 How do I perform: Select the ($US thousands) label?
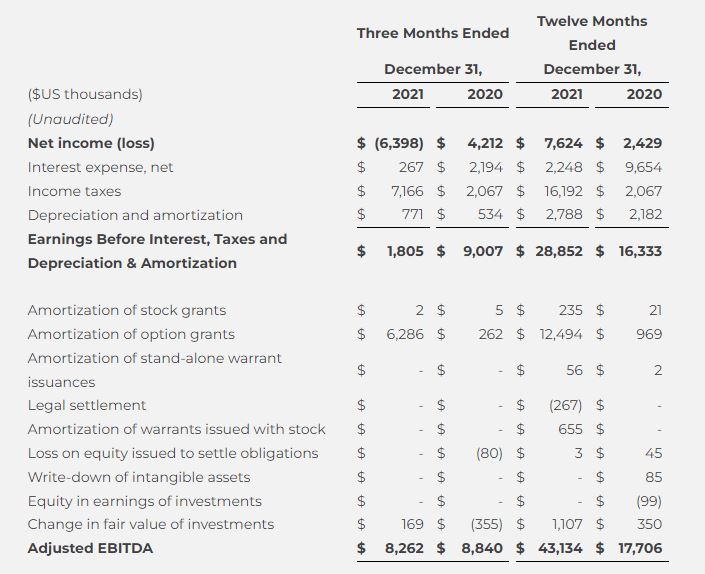(x=85, y=94)
